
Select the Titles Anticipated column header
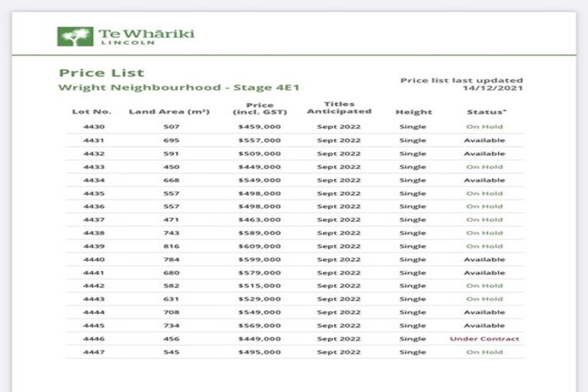tap(338, 108)
